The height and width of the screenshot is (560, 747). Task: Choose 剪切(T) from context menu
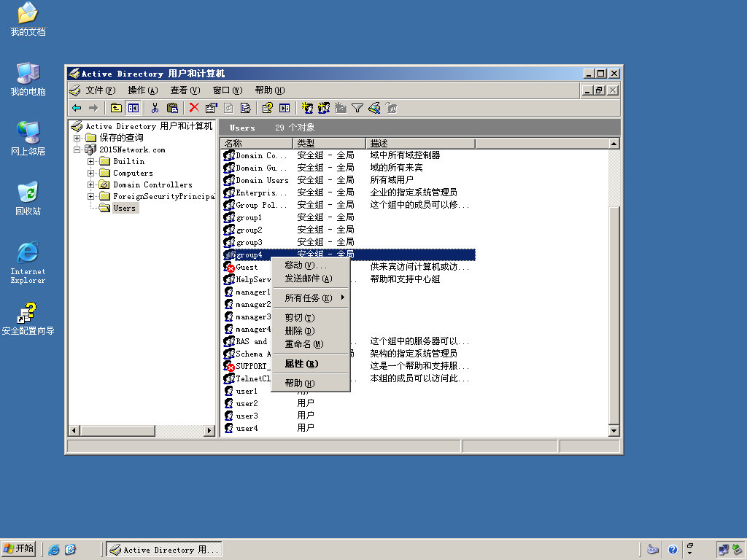pyautogui.click(x=311, y=318)
